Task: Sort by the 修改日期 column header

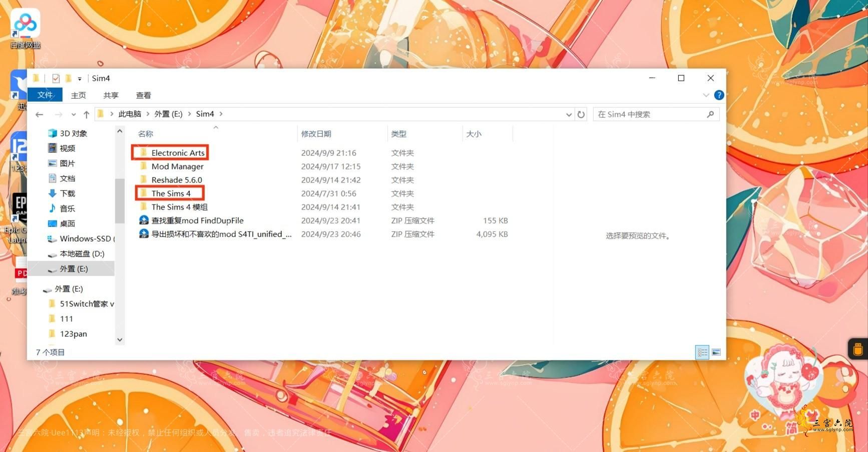Action: (x=316, y=134)
